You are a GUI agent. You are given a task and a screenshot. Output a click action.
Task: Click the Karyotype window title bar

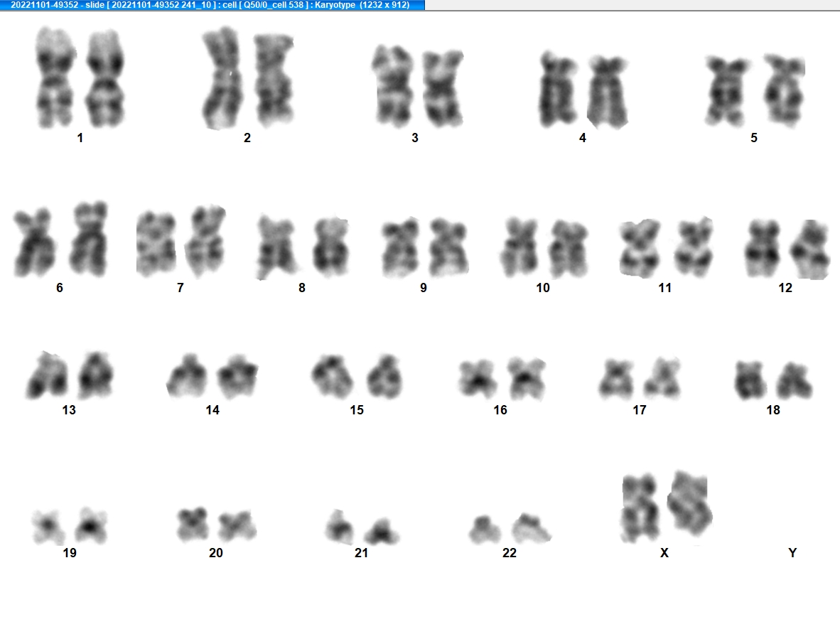pyautogui.click(x=212, y=5)
